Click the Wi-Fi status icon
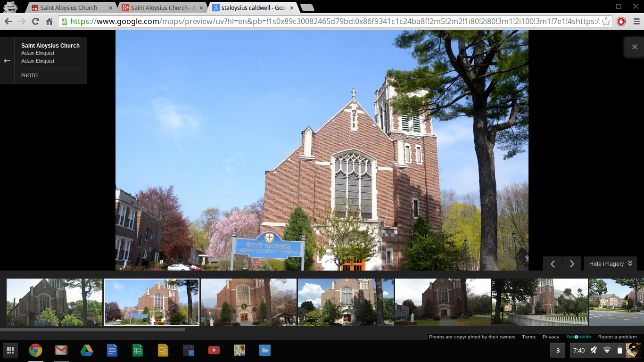 [607, 350]
